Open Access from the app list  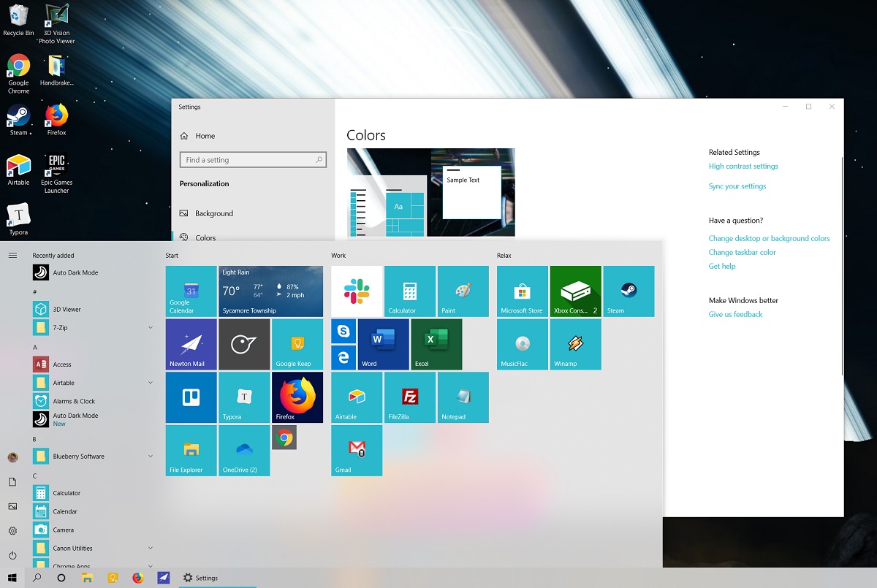tap(94, 364)
